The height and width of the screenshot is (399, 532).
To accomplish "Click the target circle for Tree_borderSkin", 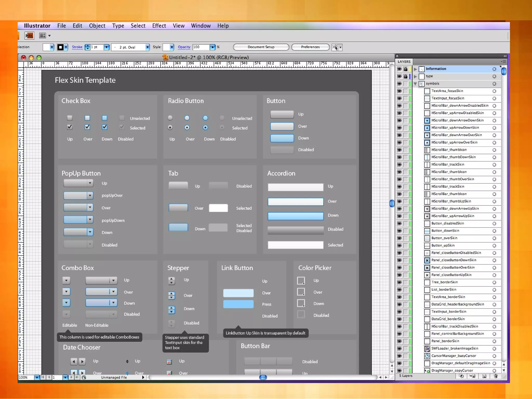I will tap(494, 283).
